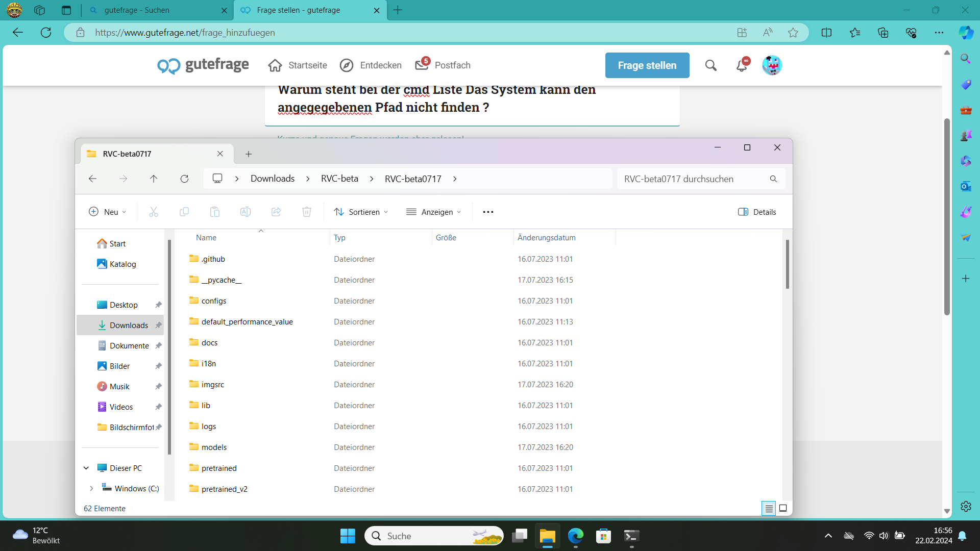Click the Delete trash icon in toolbar
This screenshot has height=551, width=980.
point(307,212)
